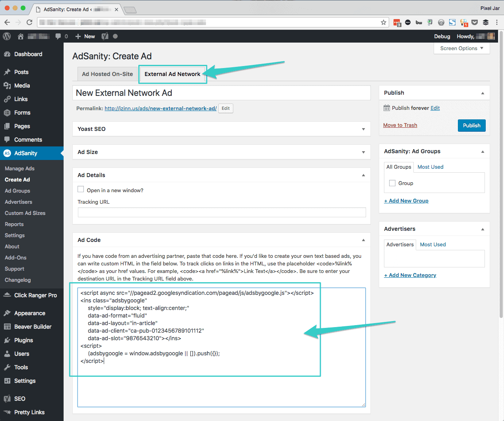Viewport: 504px width, 421px height.
Task: Click inside the Ad Code textarea
Action: coord(221,347)
